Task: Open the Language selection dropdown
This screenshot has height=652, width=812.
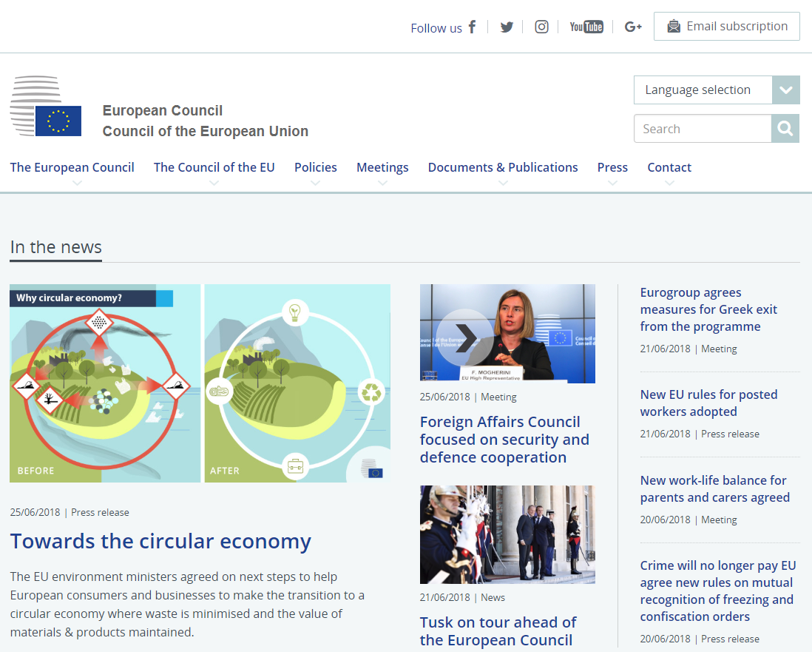Action: pos(717,90)
